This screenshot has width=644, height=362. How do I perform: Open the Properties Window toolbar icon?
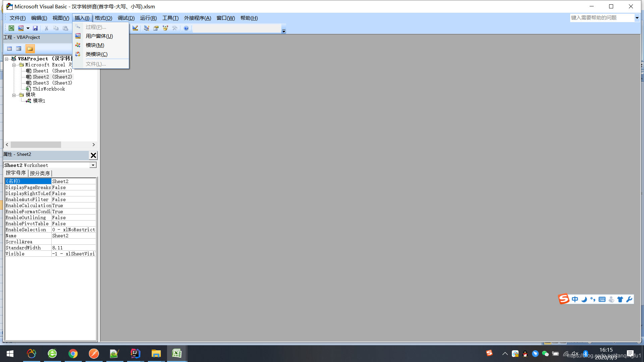156,28
